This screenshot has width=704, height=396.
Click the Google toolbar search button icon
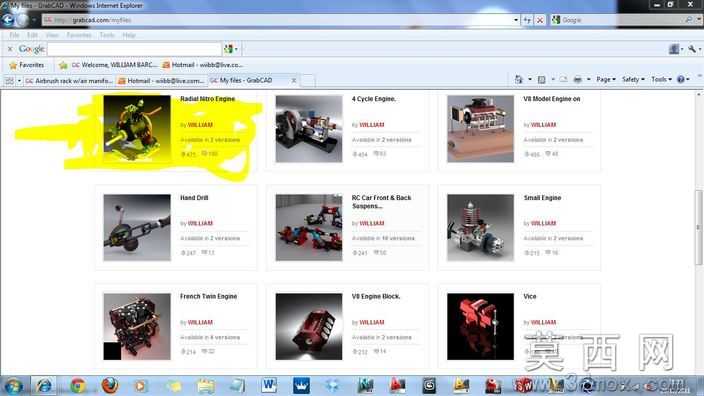(229, 49)
